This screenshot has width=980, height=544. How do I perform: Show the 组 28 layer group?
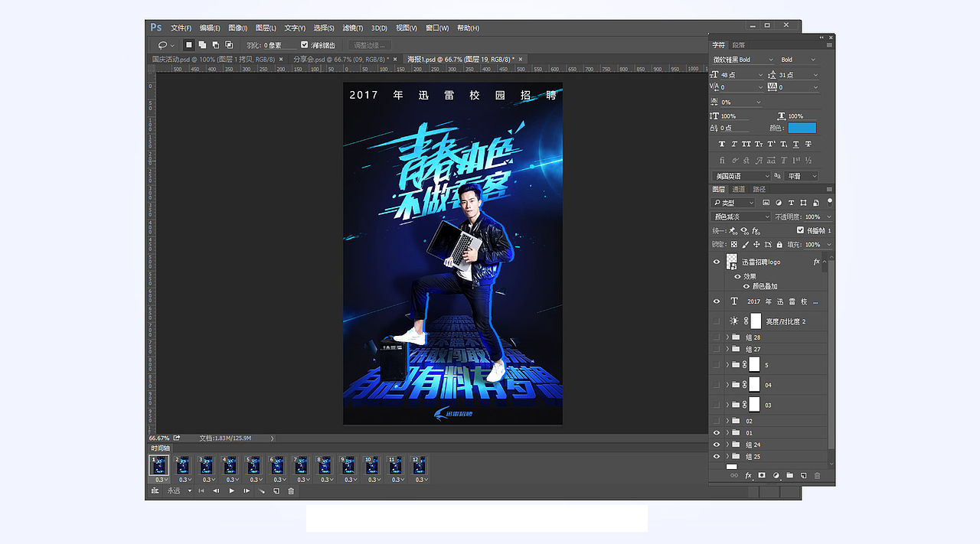point(717,337)
